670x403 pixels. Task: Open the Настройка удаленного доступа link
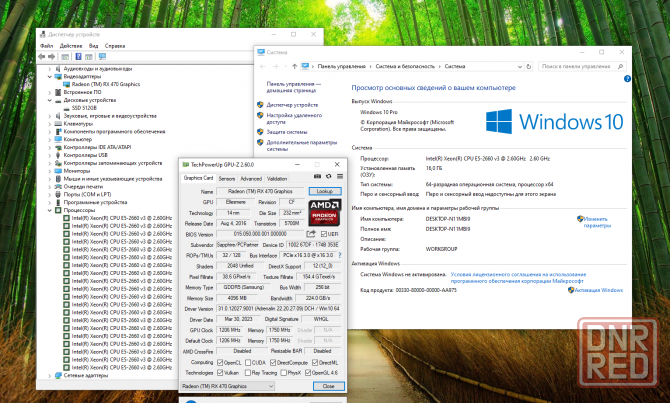point(294,118)
